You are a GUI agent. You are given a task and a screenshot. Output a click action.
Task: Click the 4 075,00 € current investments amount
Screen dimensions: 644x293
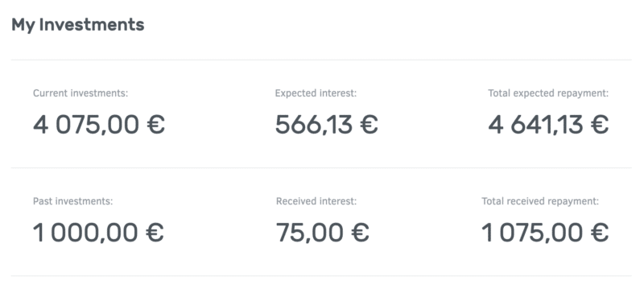point(99,124)
